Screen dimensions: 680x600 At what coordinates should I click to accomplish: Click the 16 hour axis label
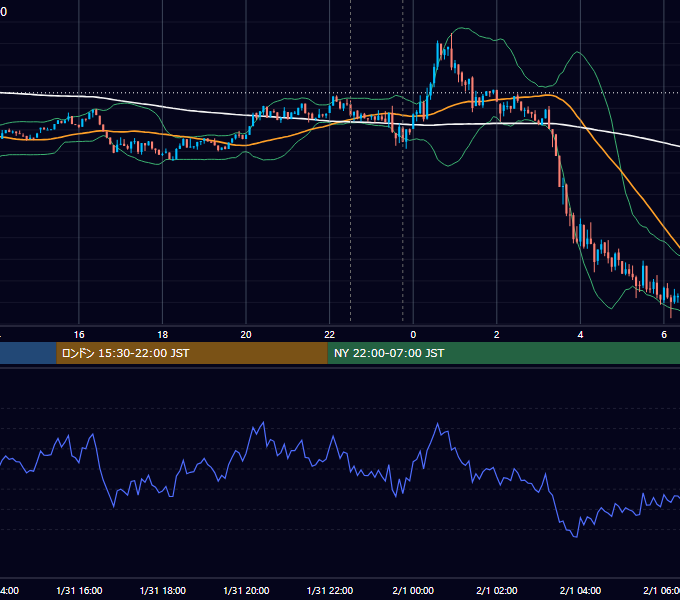79,335
